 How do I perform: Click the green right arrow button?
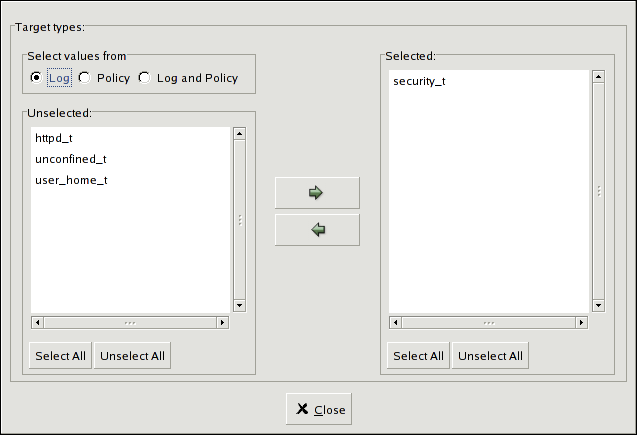316,193
